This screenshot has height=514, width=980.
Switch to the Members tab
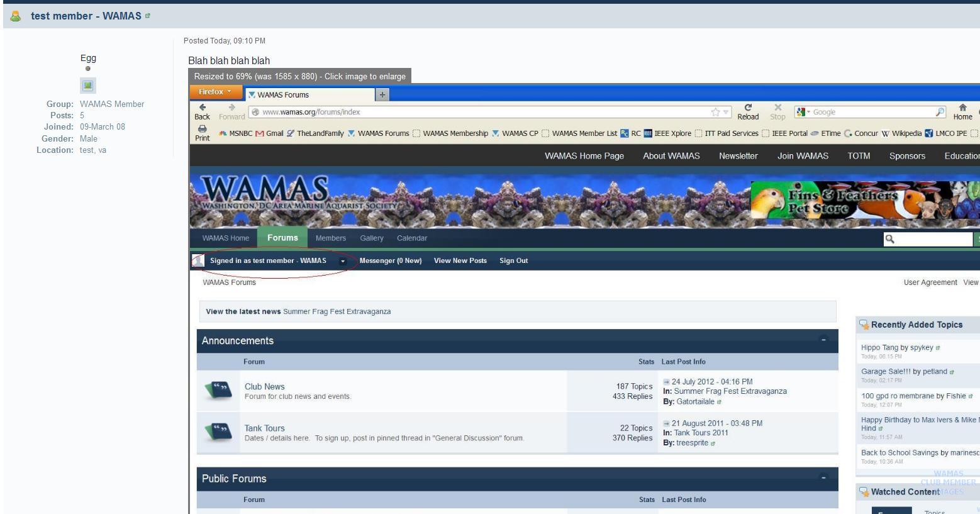[331, 238]
